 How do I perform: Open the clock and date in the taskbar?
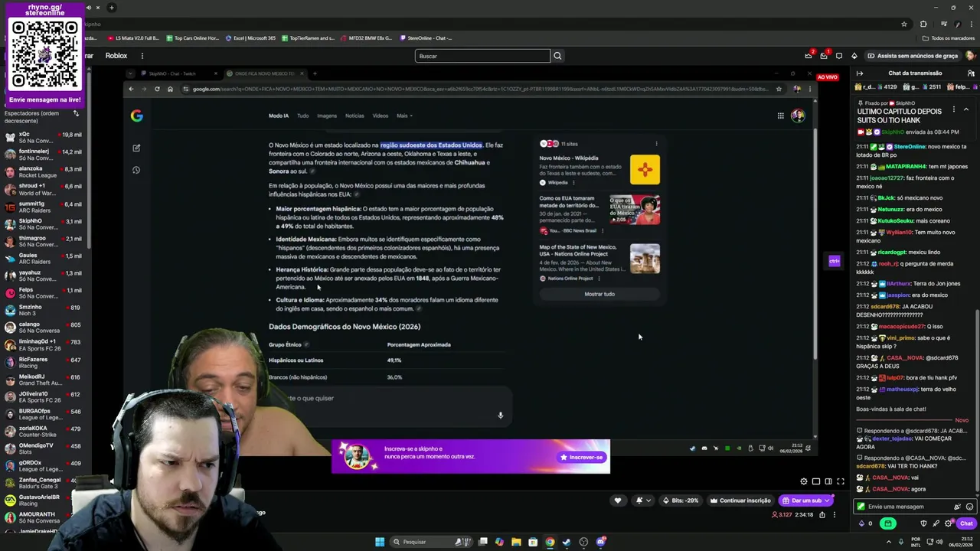962,542
